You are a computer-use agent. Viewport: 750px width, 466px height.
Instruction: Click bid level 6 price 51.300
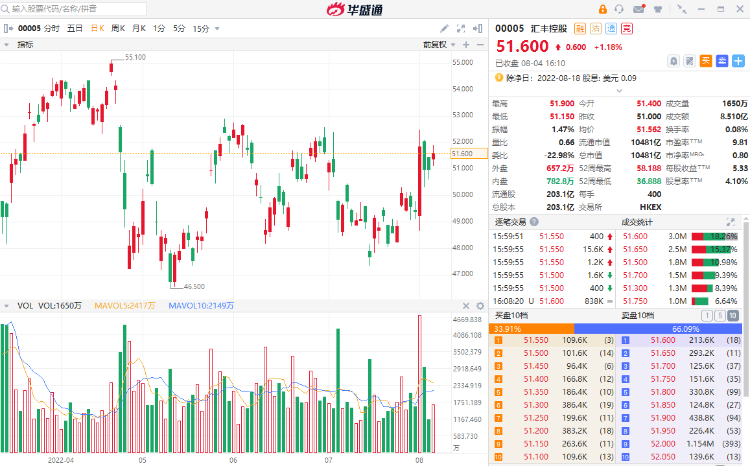click(x=536, y=405)
